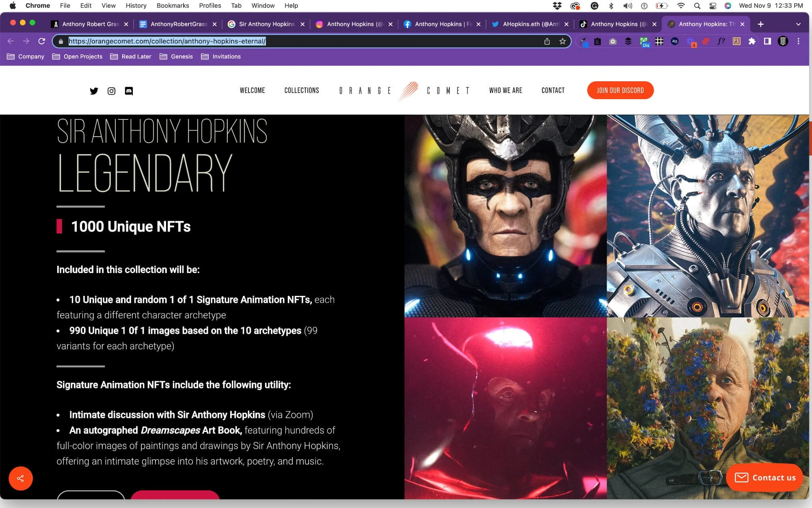This screenshot has width=812, height=508.
Task: Open the Profiles menu
Action: coord(210,6)
